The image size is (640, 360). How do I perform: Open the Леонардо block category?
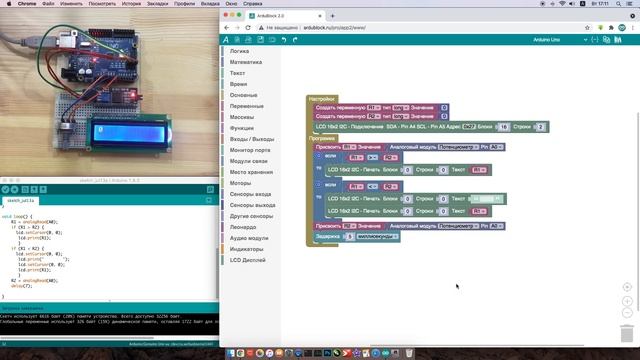click(243, 227)
